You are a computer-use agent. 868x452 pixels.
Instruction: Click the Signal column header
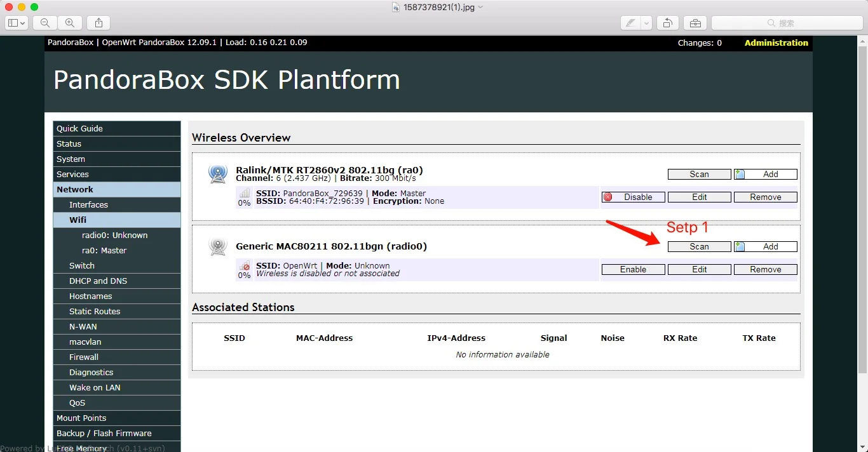553,338
